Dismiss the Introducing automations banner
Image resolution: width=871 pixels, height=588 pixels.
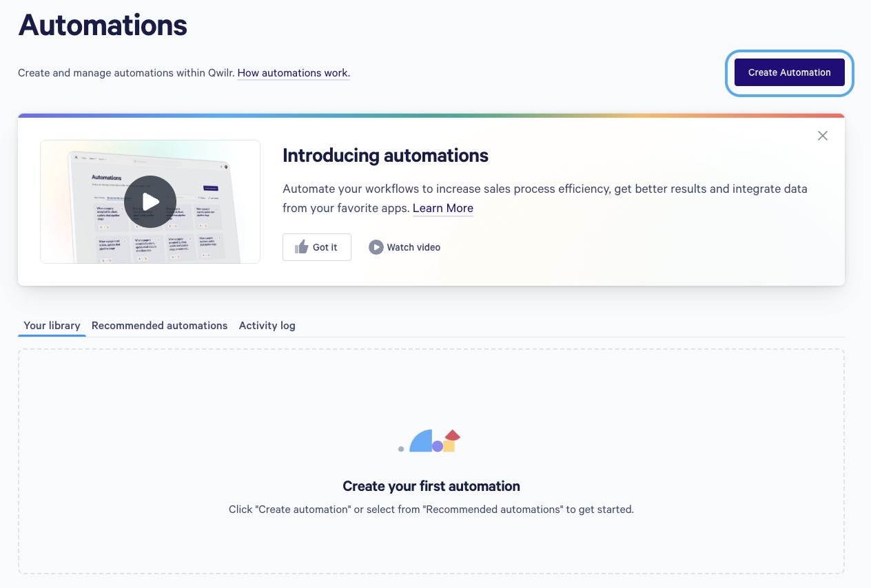point(822,136)
